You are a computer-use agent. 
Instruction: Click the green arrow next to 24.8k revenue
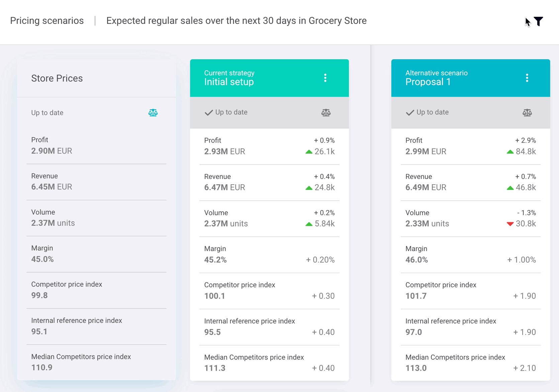click(309, 188)
